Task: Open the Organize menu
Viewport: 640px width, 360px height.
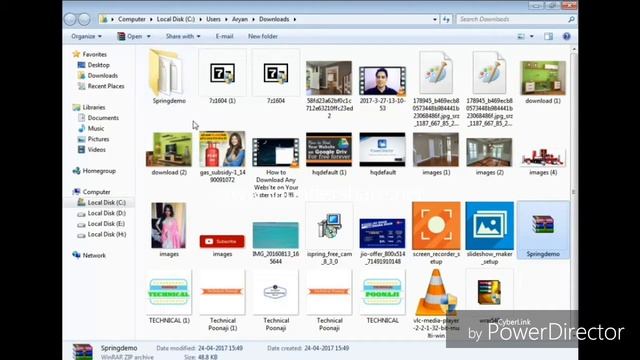Action: point(86,36)
